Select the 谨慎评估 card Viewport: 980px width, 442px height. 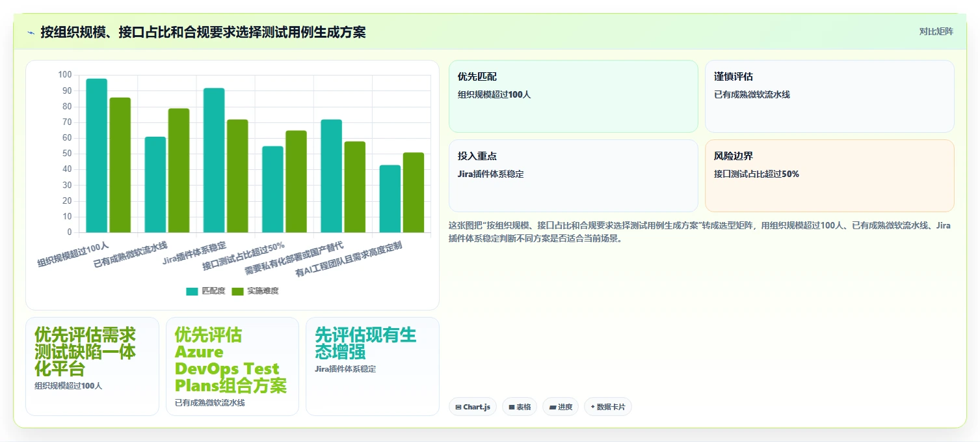829,96
